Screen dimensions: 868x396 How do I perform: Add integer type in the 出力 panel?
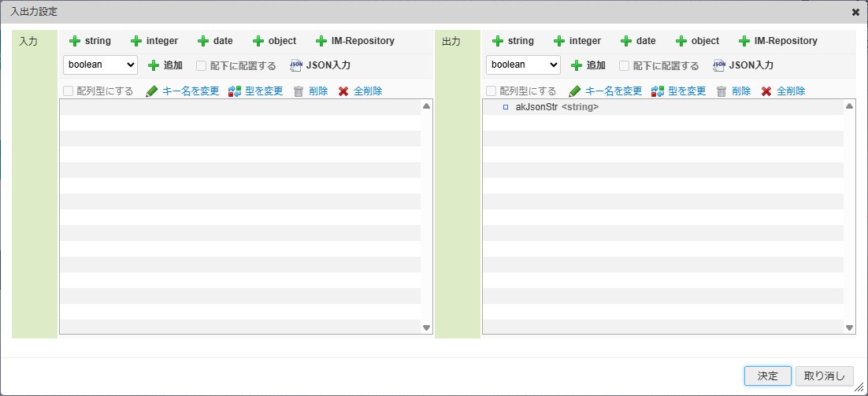coord(577,41)
